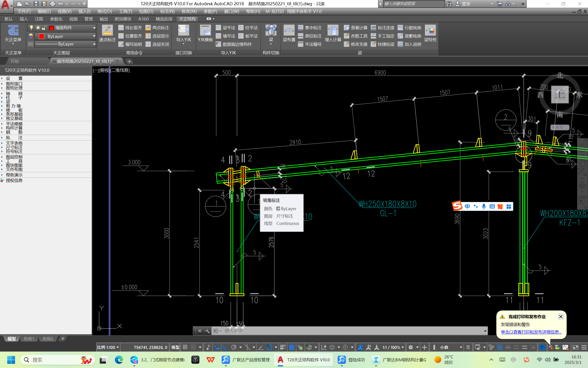Viewport: 588px width, 368px height.
Task: Click the Sogou microphone voice input icon
Action: tap(484, 206)
